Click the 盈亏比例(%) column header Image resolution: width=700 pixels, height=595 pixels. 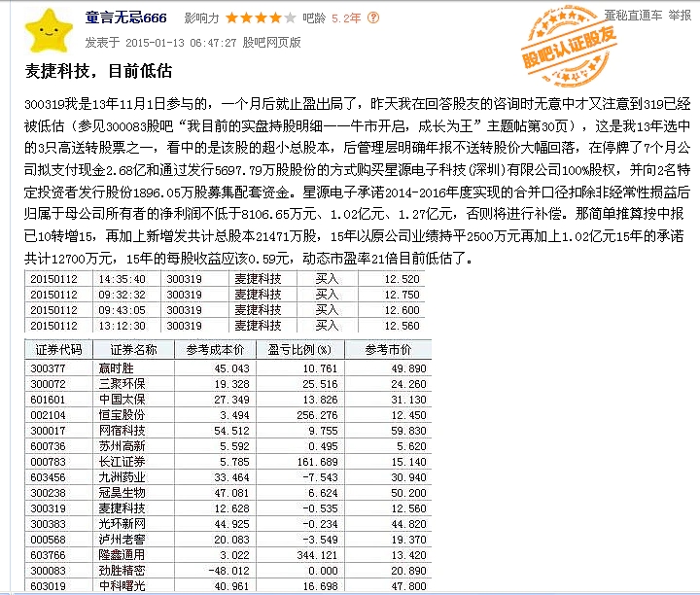299,349
